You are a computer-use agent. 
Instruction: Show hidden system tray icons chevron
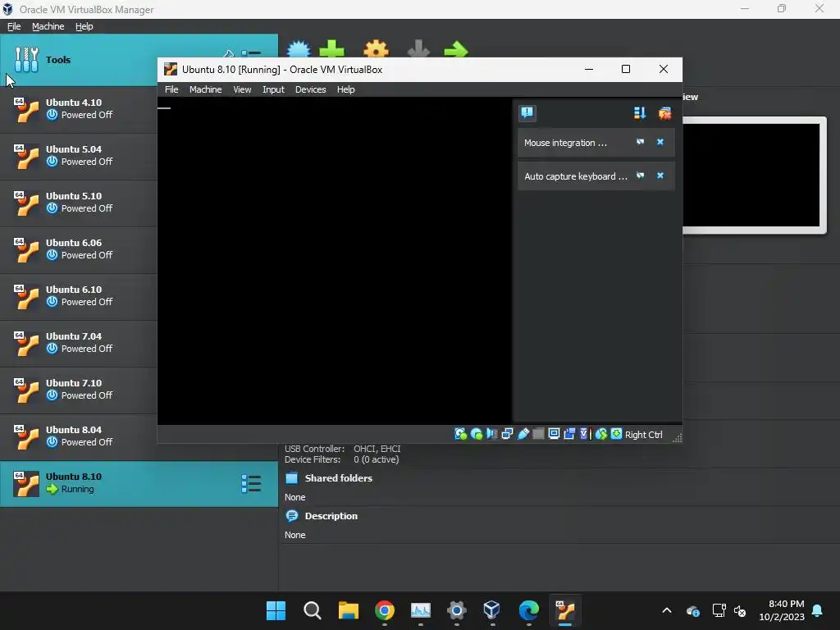point(666,610)
